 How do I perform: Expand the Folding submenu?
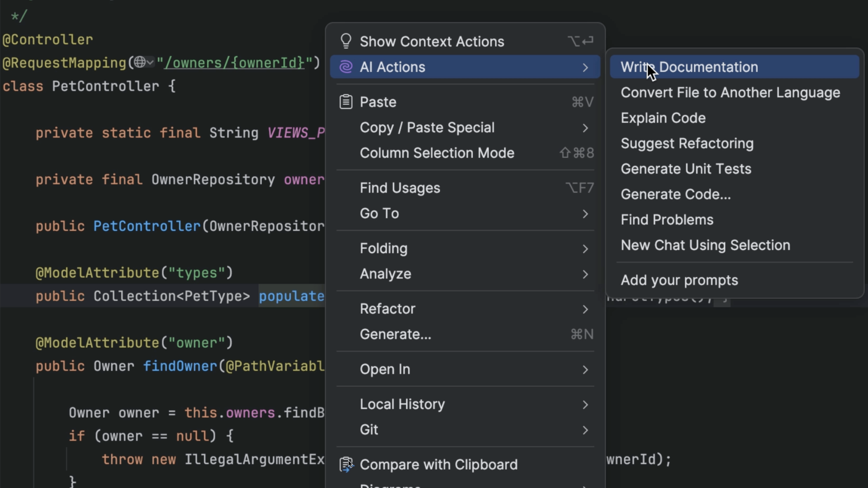pos(384,249)
